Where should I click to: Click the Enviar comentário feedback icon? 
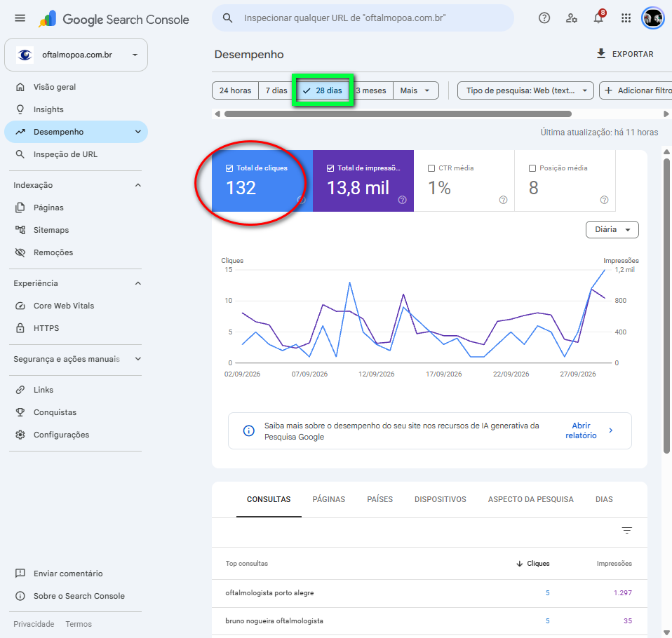[x=20, y=573]
